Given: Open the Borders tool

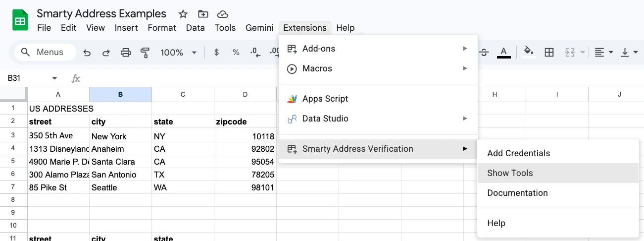Looking at the screenshot, I should point(549,53).
